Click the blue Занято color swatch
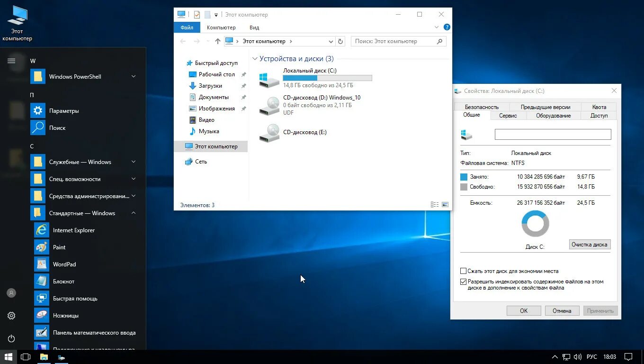The height and width of the screenshot is (364, 644). 464,177
